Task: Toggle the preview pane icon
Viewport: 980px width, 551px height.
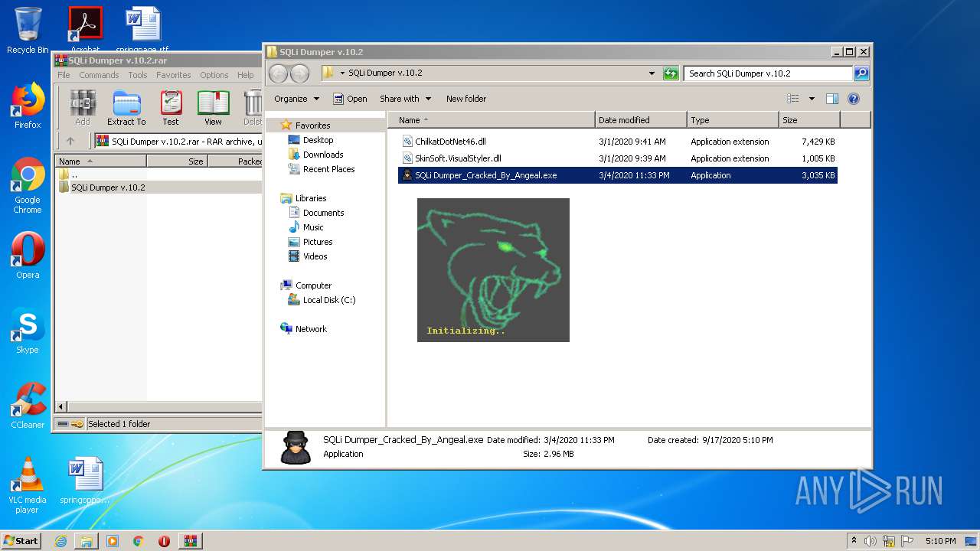Action: click(x=832, y=99)
